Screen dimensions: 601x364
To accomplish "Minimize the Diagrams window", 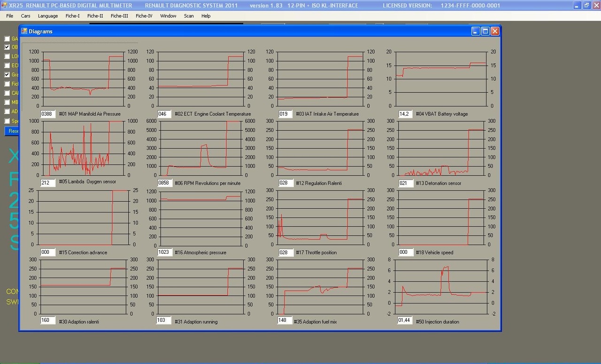I will click(476, 31).
